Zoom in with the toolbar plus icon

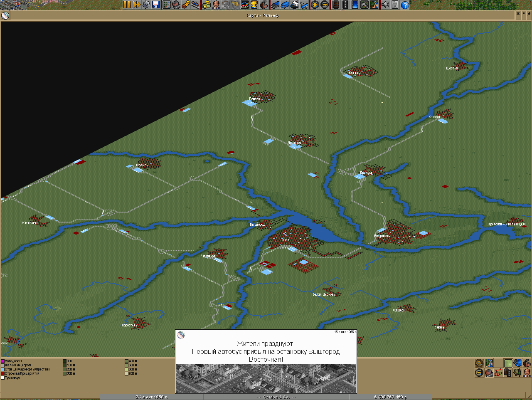[315, 5]
